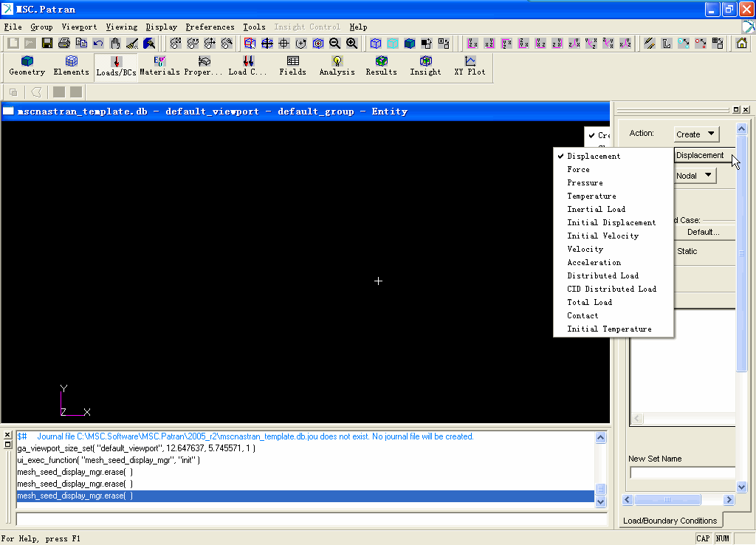Open the Help menu
Image resolution: width=756 pixels, height=545 pixels.
pyautogui.click(x=358, y=27)
